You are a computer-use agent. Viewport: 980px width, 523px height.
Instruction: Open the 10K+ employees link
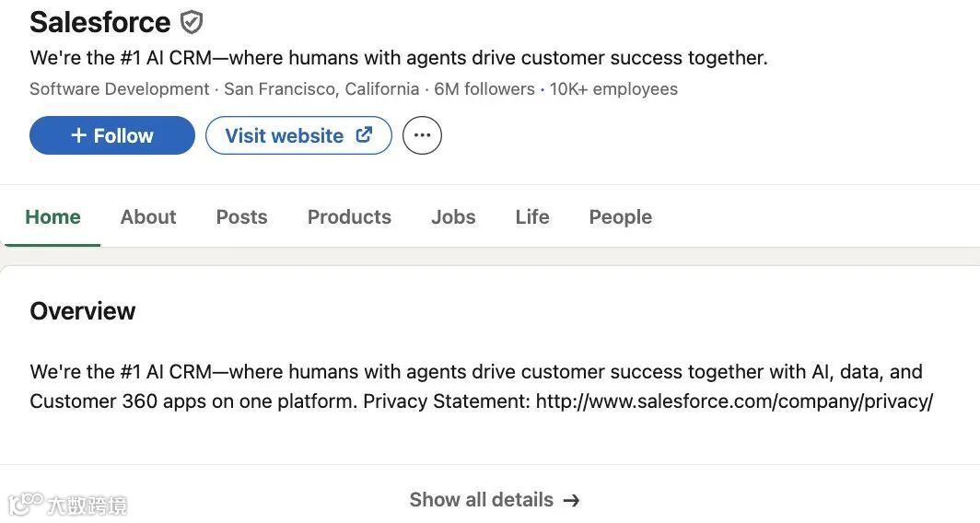[x=613, y=89]
